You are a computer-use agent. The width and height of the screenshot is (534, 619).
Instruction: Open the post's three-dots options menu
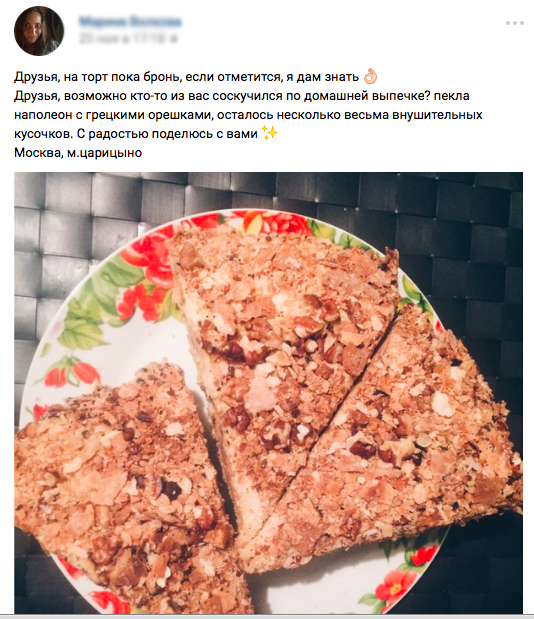point(515,23)
